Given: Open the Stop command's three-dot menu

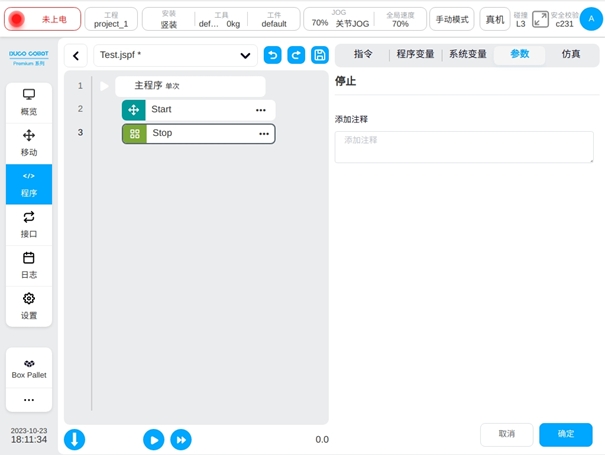Looking at the screenshot, I should coord(264,133).
